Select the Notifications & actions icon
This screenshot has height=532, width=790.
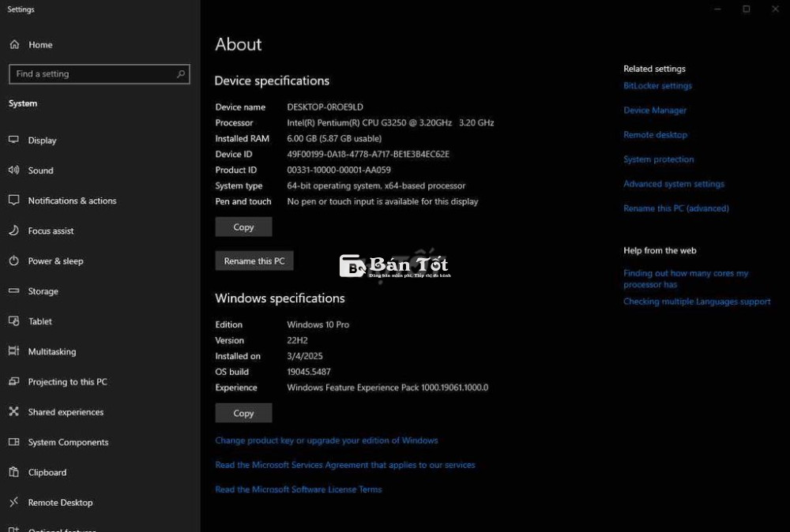tap(13, 200)
